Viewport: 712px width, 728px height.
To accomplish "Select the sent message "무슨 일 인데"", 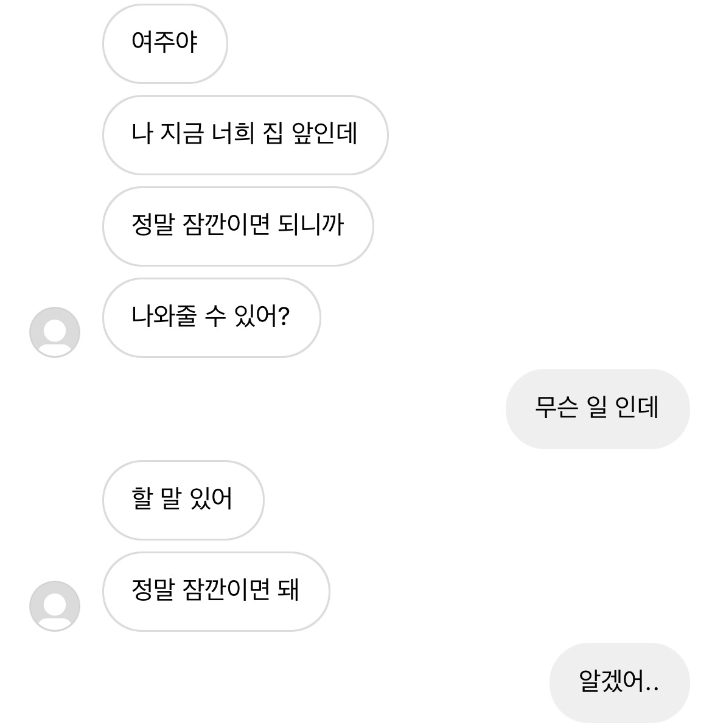I will coord(597,409).
